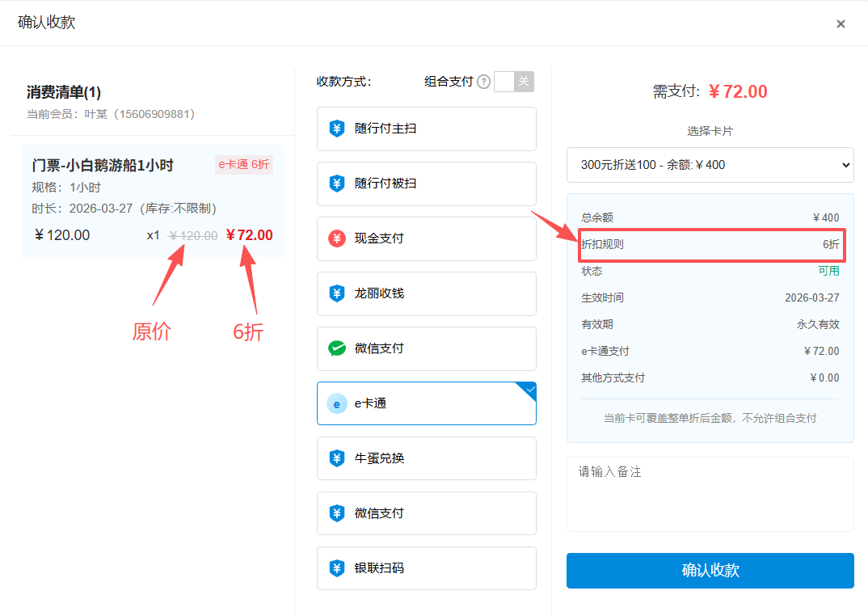Select the red yen icon for 现金支付

[x=337, y=238]
